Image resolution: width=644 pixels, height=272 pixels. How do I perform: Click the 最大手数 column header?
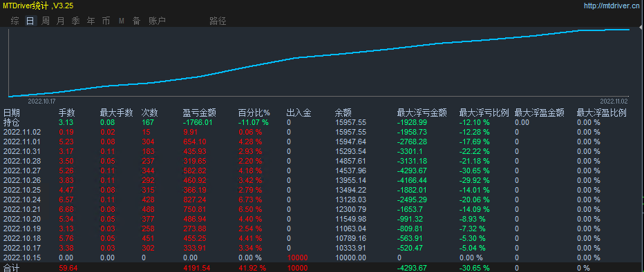[x=117, y=113]
